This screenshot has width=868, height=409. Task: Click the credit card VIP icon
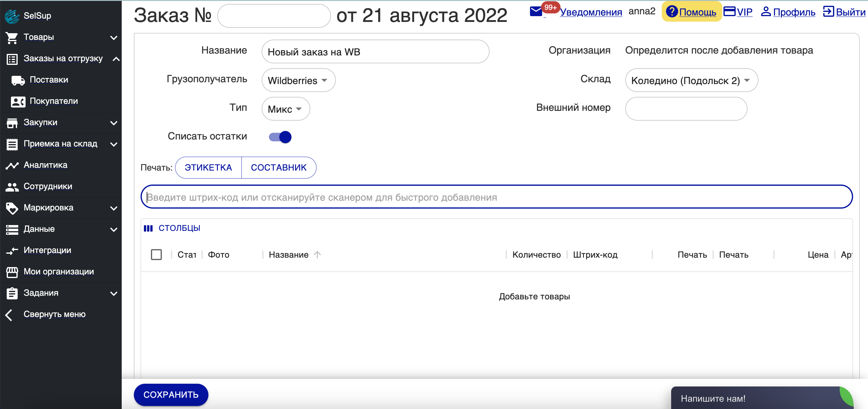730,11
